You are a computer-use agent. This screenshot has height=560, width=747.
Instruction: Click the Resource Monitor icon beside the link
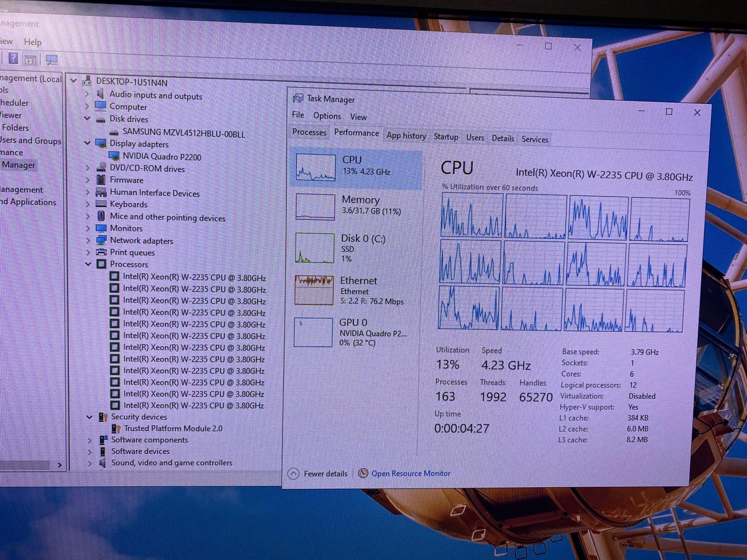click(x=363, y=473)
